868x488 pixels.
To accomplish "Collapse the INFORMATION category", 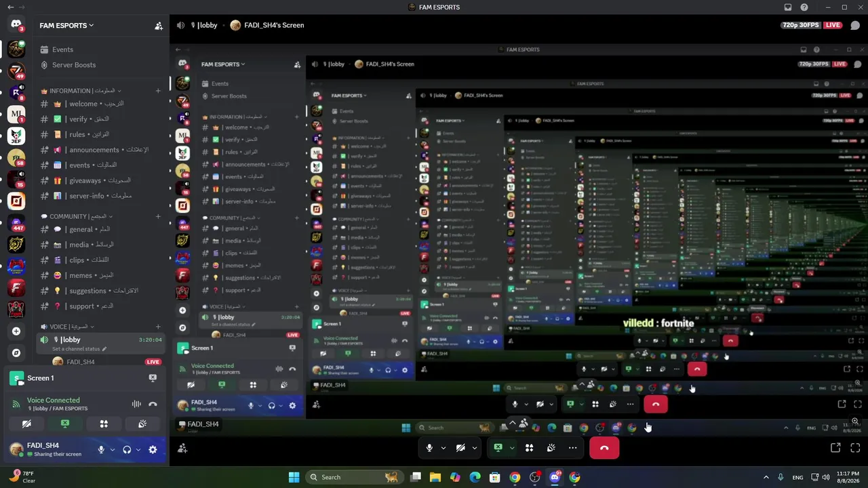I will click(x=81, y=91).
